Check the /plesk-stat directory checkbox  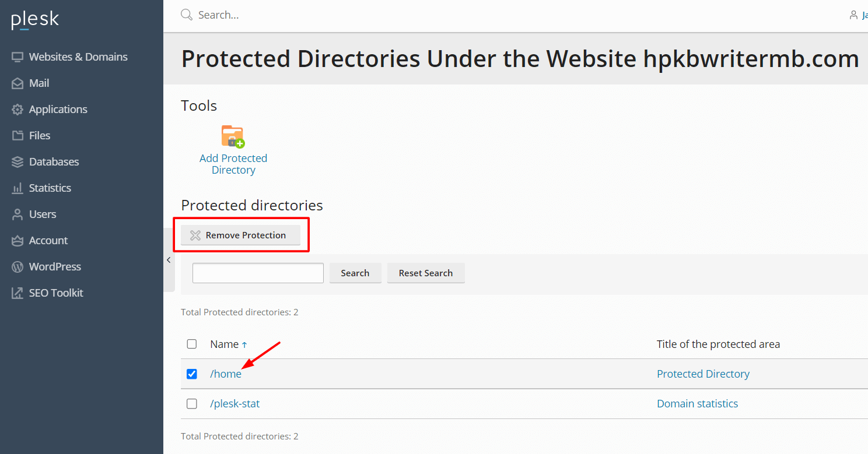(191, 403)
